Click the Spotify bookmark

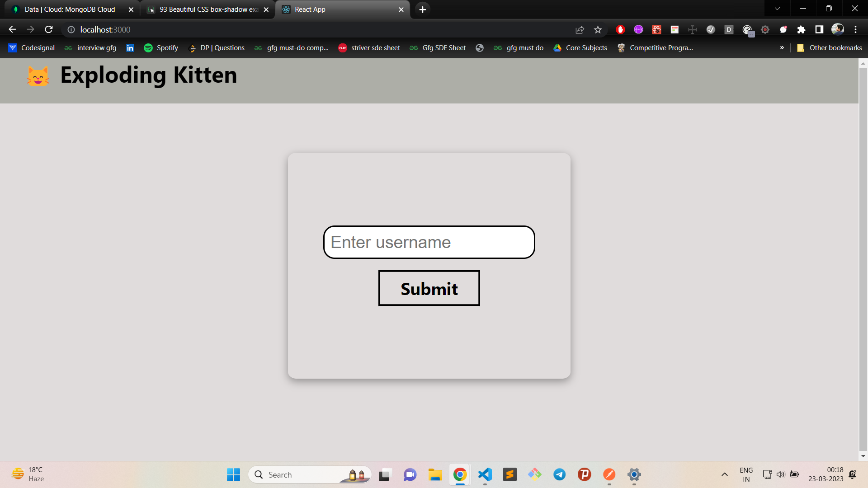pos(161,48)
